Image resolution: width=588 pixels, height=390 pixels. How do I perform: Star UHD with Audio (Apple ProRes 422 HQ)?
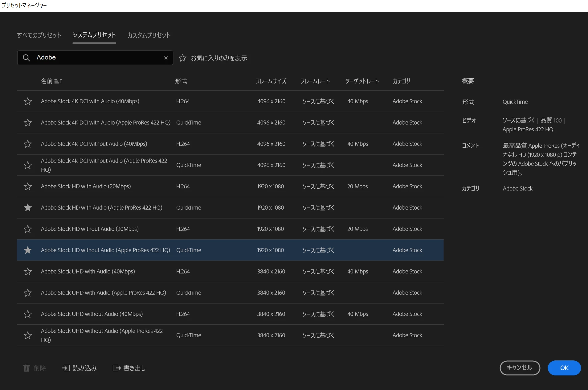click(28, 293)
